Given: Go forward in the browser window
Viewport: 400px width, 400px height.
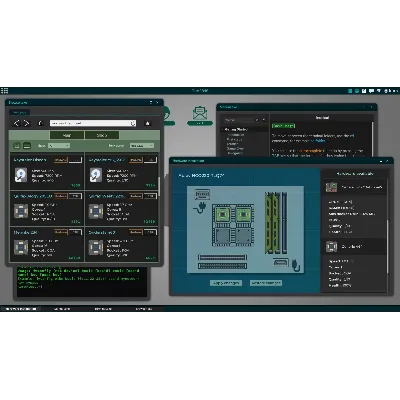Looking at the screenshot, I should (27, 123).
